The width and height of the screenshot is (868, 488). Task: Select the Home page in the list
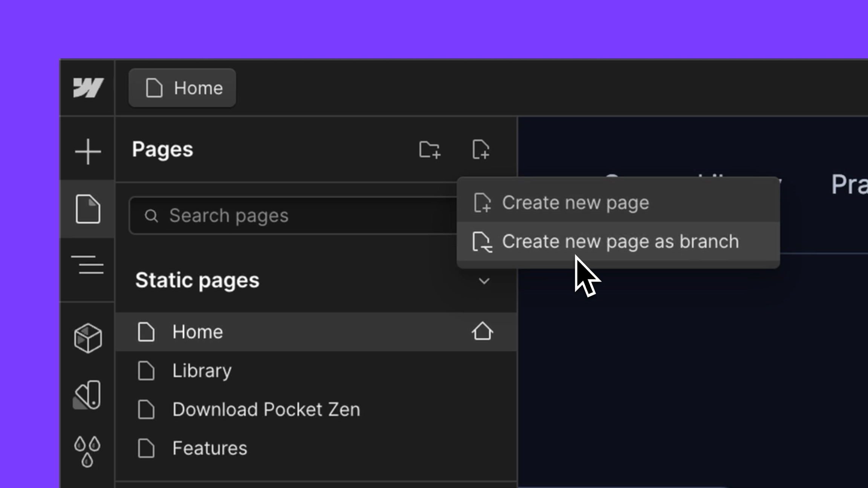198,332
